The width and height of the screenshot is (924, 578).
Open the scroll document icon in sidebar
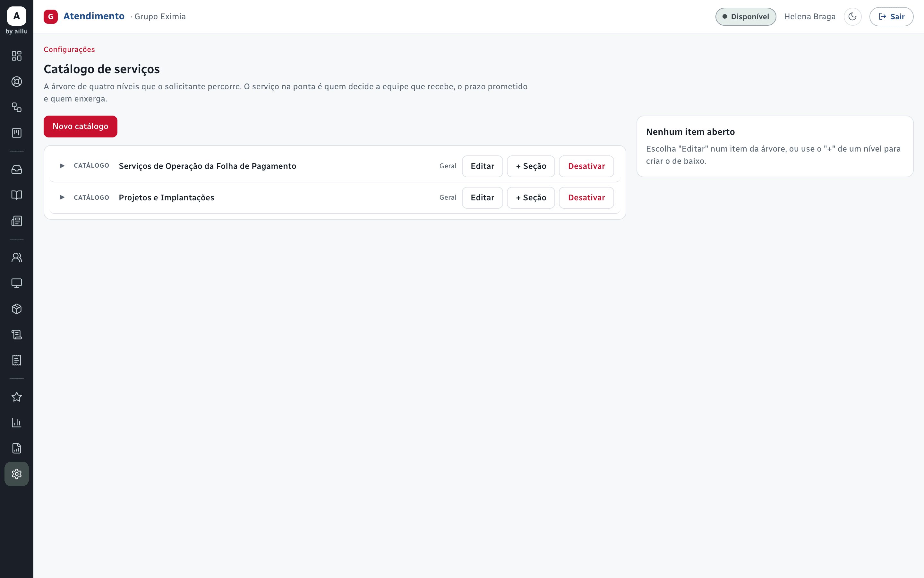16,335
